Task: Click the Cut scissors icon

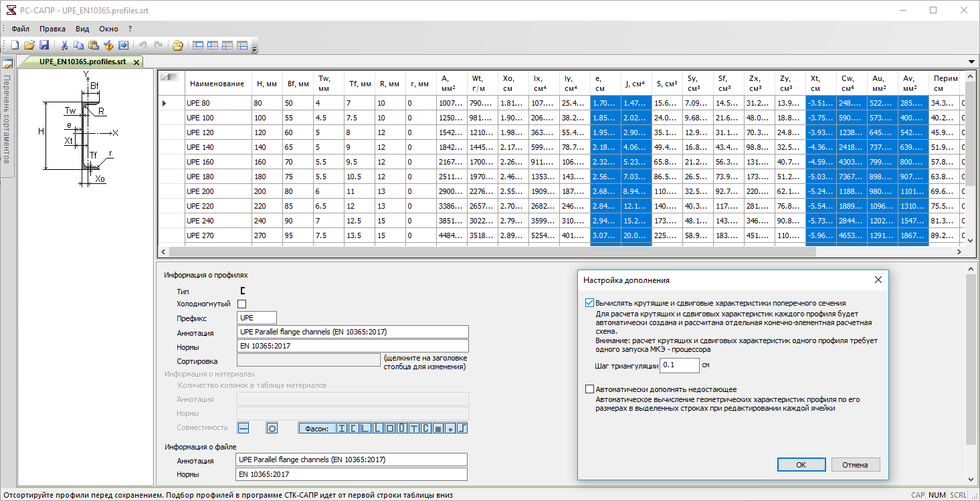Action: (65, 45)
